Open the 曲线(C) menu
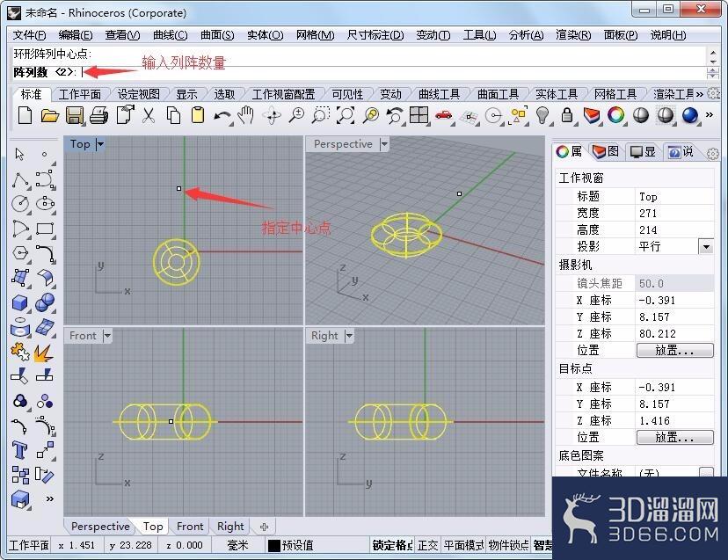The width and height of the screenshot is (728, 560). [x=171, y=35]
